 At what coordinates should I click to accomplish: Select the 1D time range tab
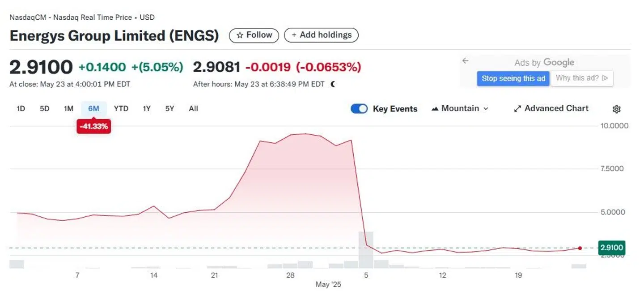click(x=21, y=109)
